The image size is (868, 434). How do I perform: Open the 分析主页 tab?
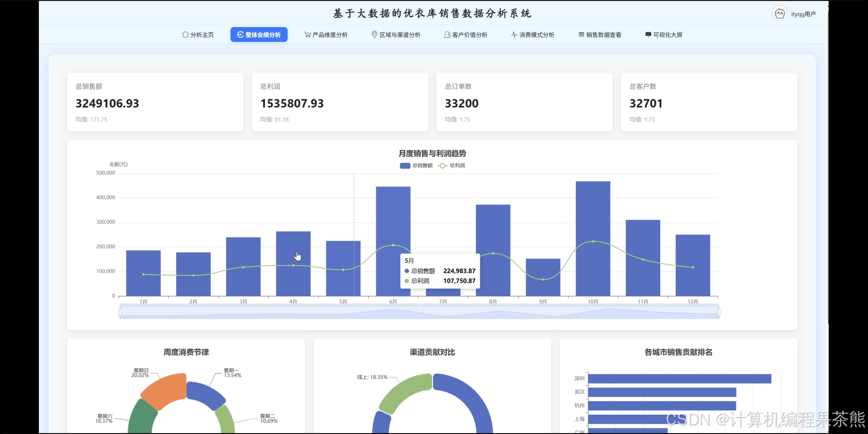(x=198, y=35)
